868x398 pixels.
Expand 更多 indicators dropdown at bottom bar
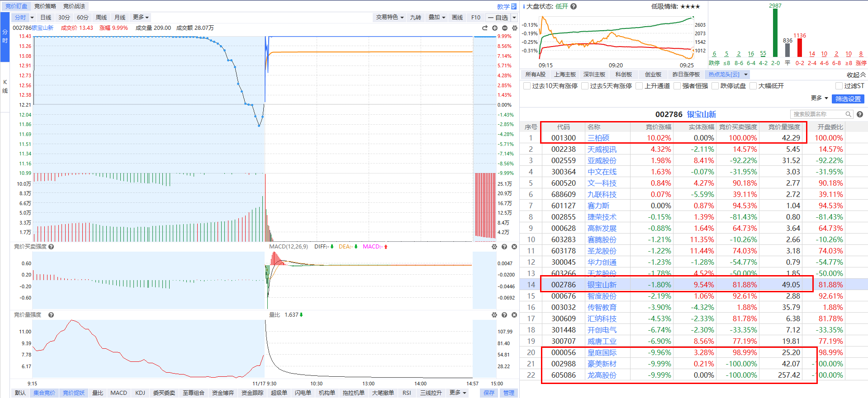[x=458, y=393]
